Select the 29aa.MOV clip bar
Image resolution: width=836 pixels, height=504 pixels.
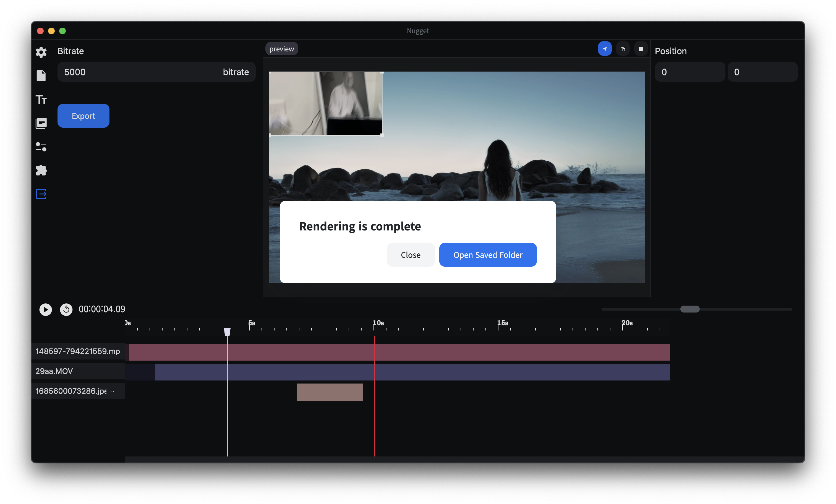[x=412, y=372]
